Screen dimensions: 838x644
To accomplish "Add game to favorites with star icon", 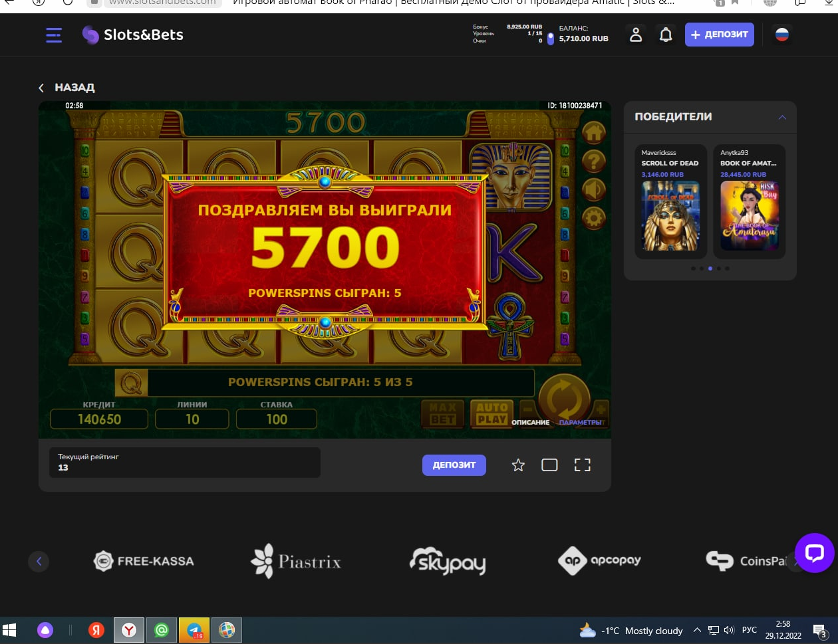I will pos(518,465).
